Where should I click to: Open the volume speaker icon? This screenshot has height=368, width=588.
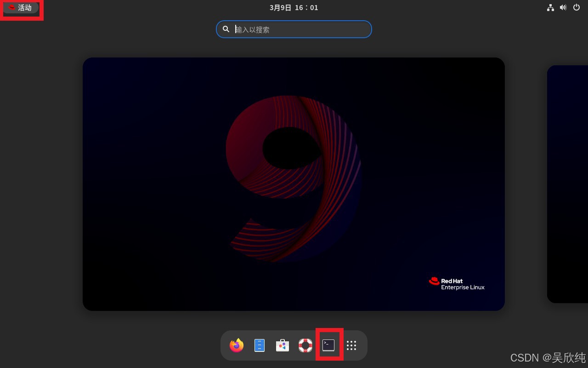coord(563,7)
